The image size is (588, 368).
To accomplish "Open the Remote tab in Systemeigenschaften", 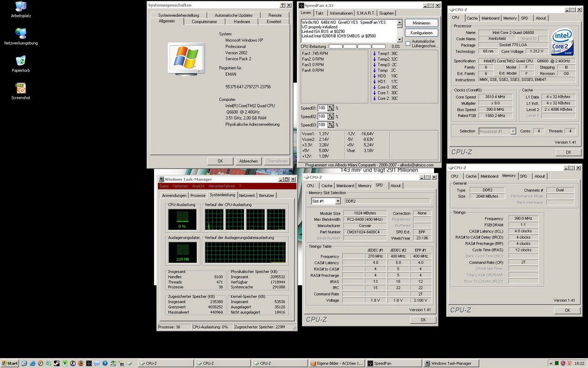I will coord(275,15).
